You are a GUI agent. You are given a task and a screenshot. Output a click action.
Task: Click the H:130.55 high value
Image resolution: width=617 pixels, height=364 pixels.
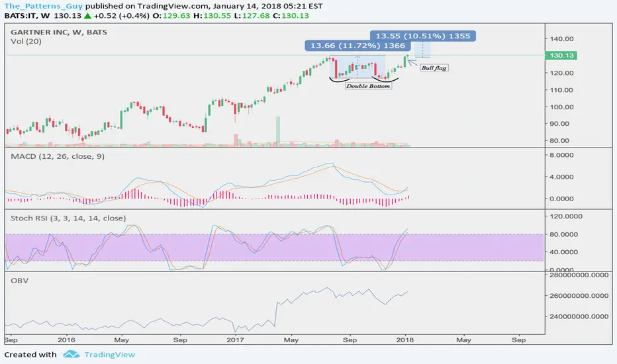212,16
